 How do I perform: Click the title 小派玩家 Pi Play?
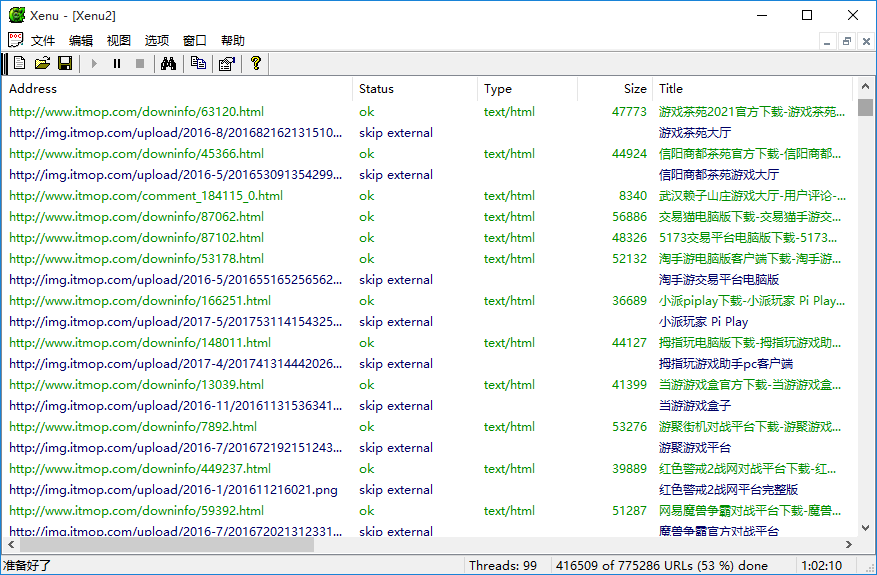click(704, 321)
